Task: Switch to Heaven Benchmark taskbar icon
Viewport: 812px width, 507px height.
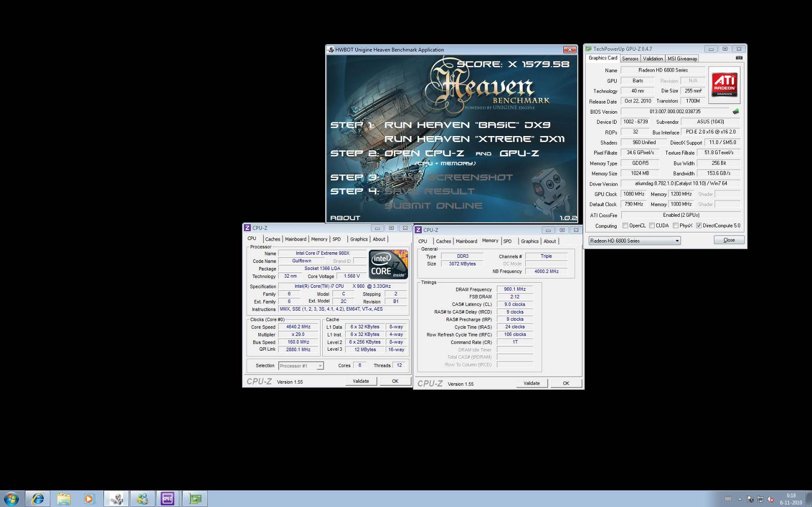Action: [116, 499]
